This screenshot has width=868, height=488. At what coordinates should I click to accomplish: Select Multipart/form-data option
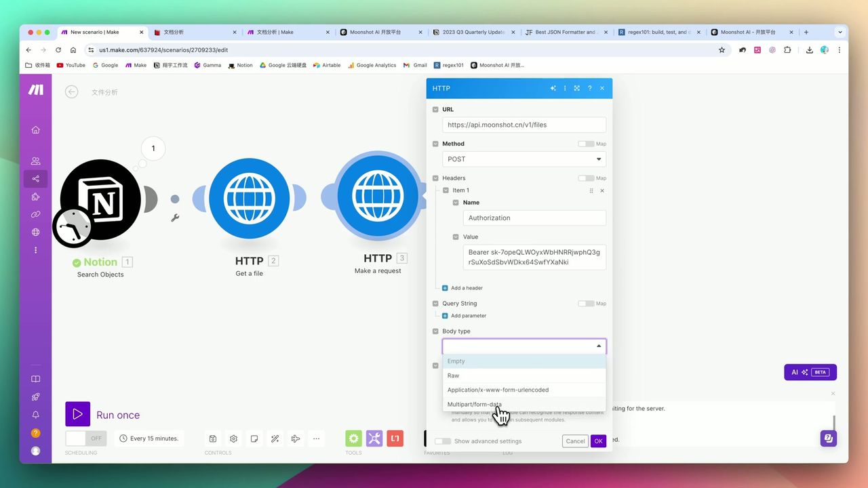475,405
